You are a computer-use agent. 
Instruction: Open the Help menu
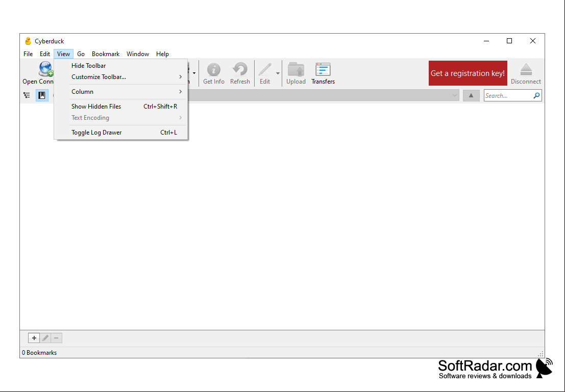click(x=162, y=54)
